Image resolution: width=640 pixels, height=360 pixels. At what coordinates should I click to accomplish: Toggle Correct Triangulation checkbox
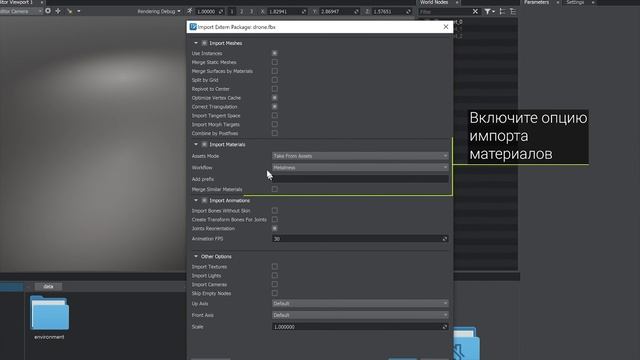(275, 107)
